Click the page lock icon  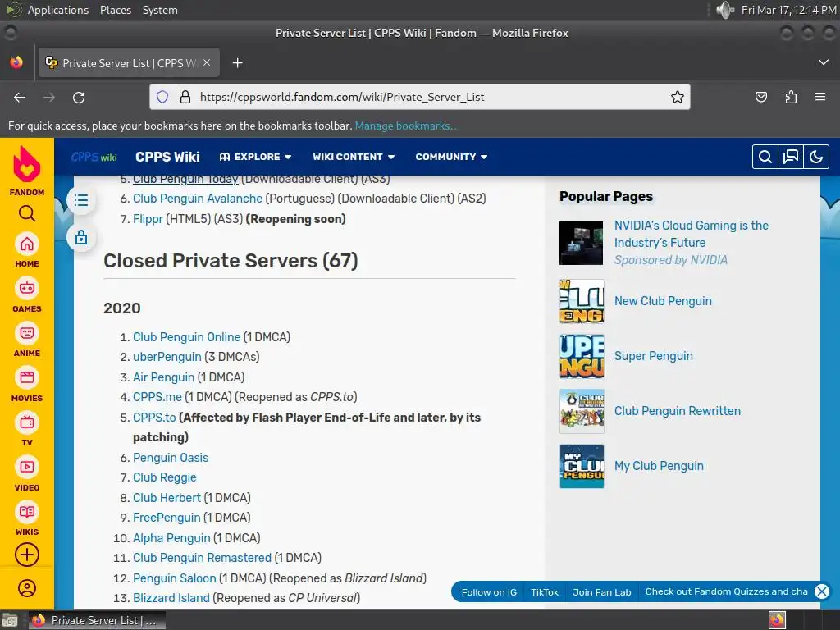[x=81, y=237]
